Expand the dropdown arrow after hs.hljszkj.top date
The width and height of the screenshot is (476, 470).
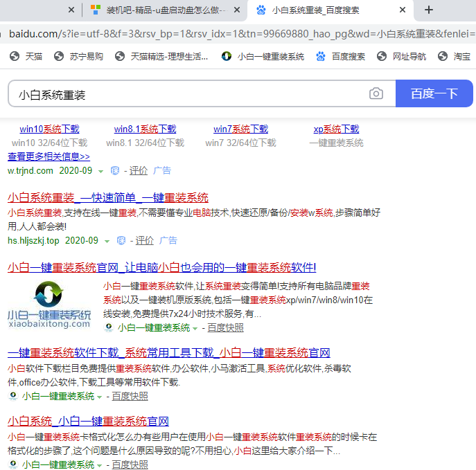107,241
